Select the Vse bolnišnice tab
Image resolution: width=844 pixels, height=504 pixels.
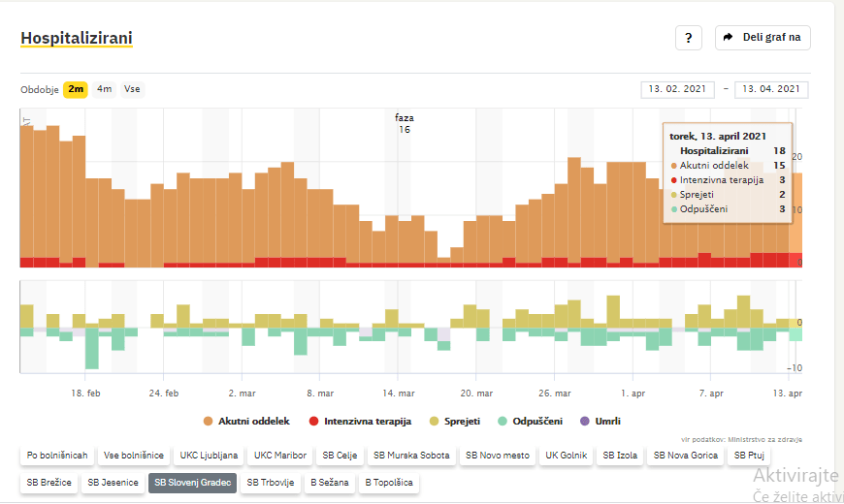133,455
